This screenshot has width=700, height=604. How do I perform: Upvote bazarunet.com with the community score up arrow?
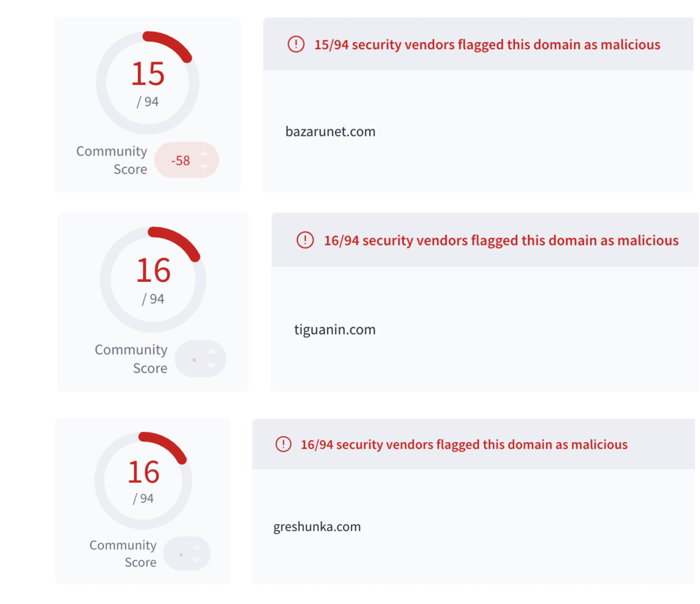point(204,153)
